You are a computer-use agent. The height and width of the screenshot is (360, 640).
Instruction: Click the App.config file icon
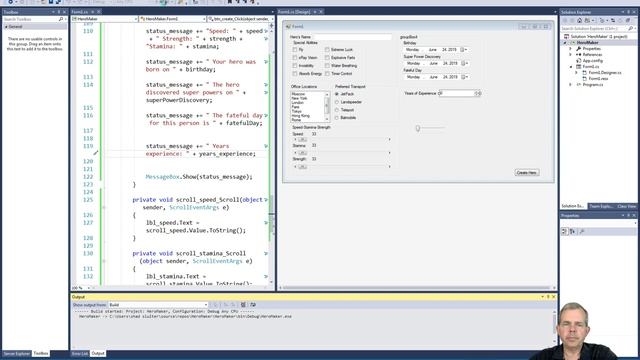(x=578, y=60)
